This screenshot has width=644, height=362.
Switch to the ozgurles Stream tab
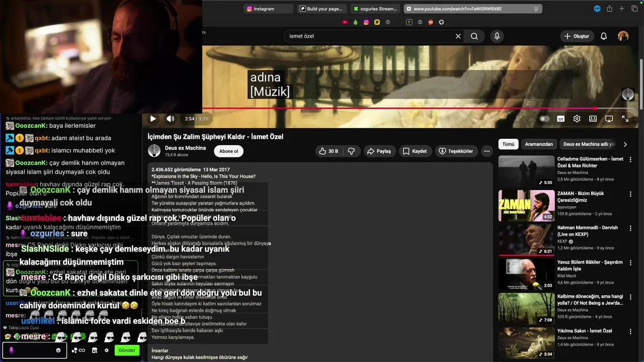coord(375,9)
